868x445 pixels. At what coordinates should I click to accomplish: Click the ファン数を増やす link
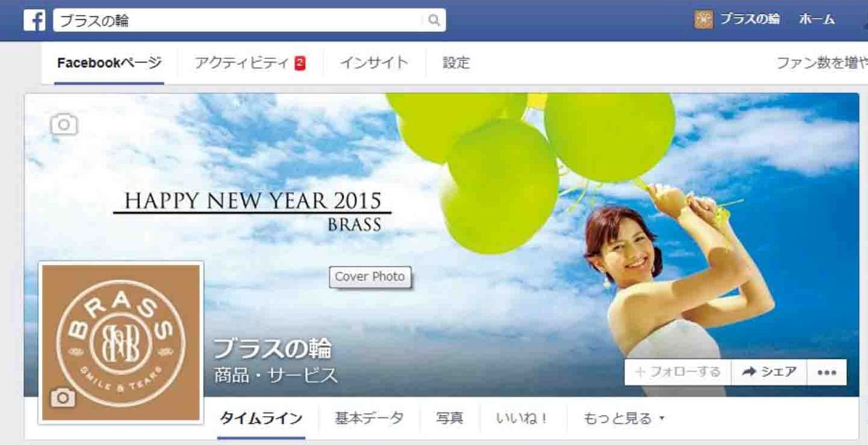pyautogui.click(x=822, y=63)
